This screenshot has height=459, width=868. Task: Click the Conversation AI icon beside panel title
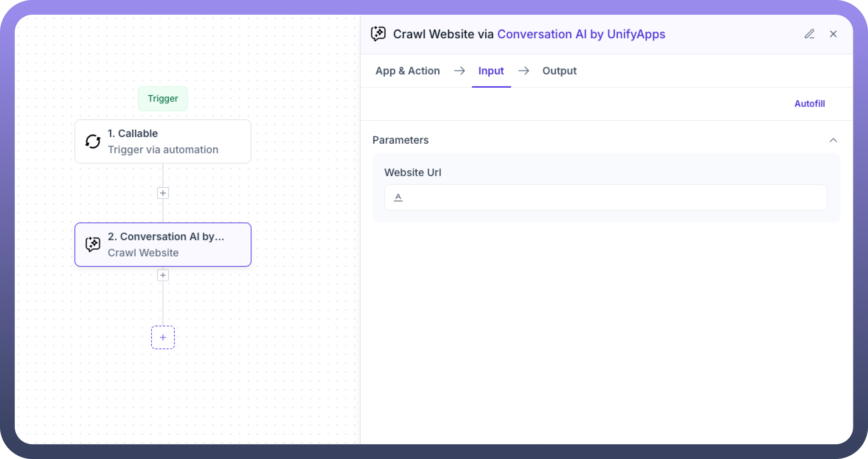click(378, 34)
